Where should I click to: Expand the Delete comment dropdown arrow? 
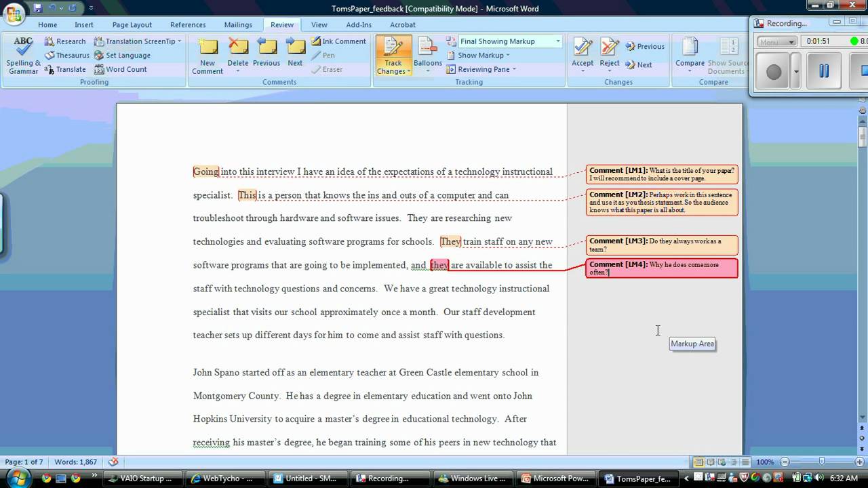pyautogui.click(x=237, y=70)
